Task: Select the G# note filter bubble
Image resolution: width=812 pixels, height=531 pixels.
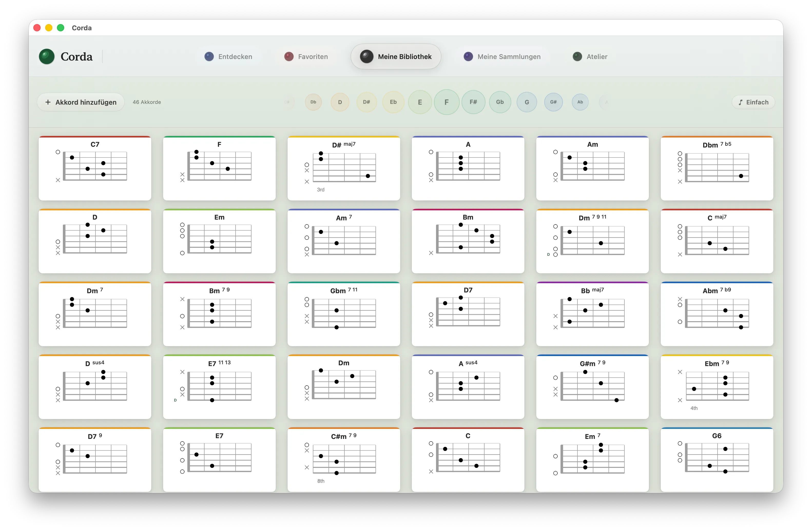Action: tap(553, 102)
